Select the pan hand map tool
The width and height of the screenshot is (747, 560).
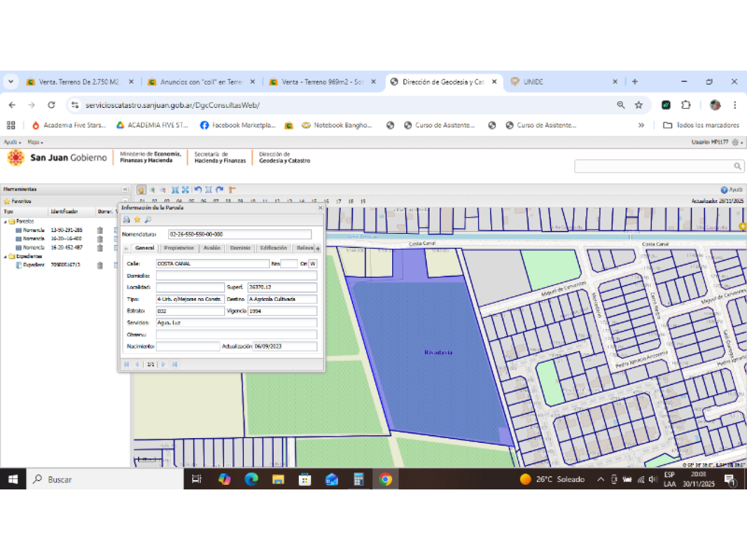(x=141, y=190)
